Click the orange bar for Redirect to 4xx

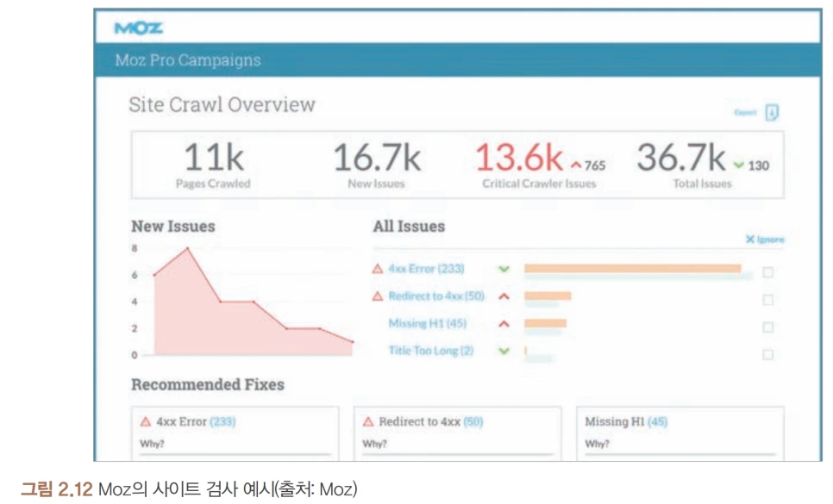[548, 296]
